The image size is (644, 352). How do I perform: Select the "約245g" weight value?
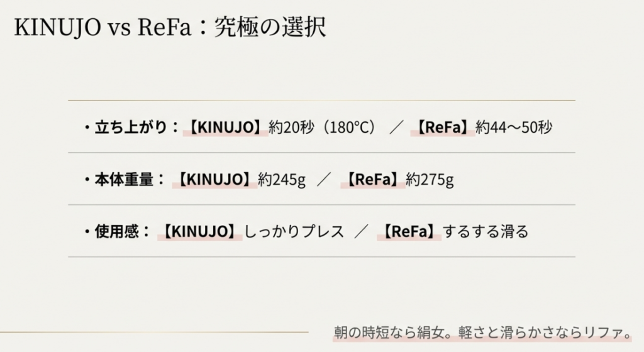[282, 180]
